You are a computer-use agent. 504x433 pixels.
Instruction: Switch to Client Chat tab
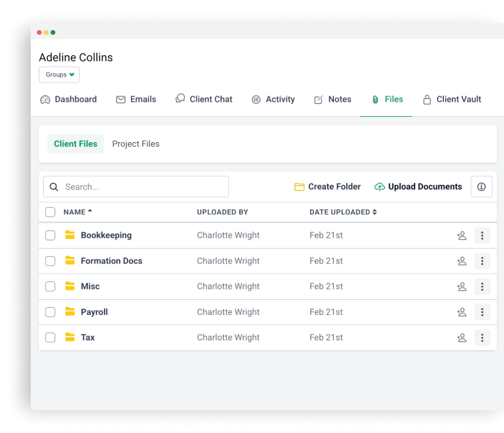(x=204, y=99)
